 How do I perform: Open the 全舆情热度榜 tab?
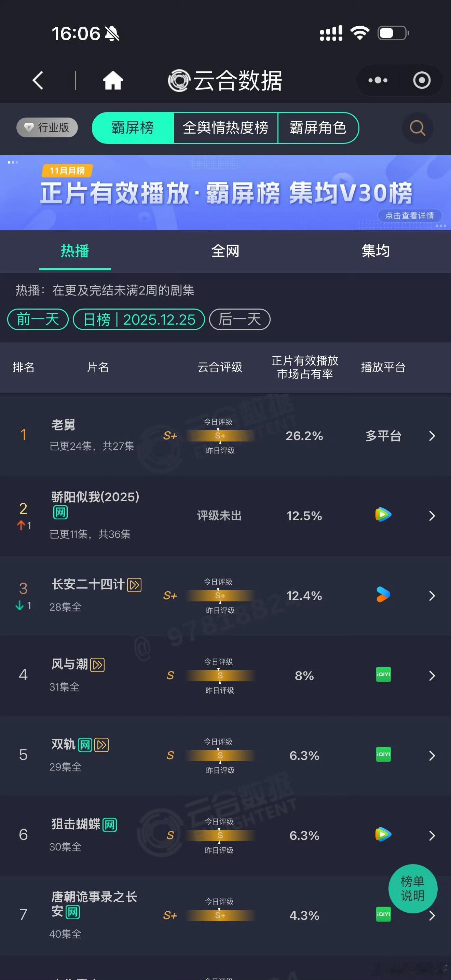pos(226,128)
